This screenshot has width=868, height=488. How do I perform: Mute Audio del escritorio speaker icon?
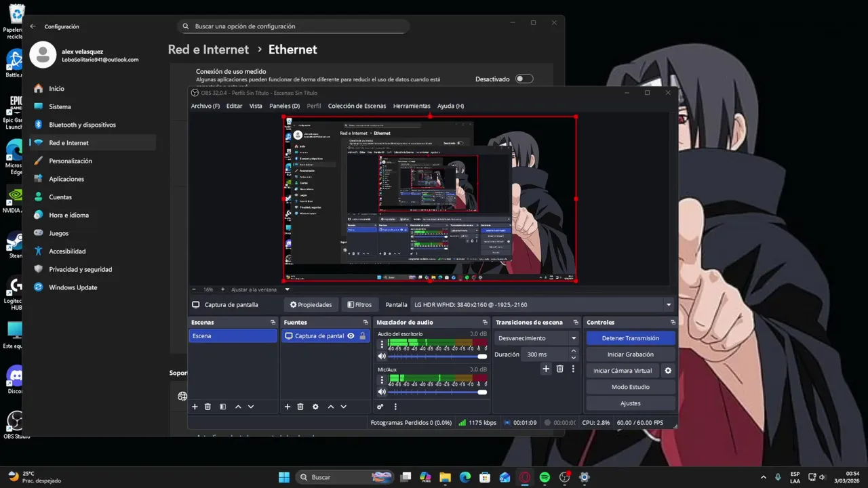pyautogui.click(x=382, y=356)
